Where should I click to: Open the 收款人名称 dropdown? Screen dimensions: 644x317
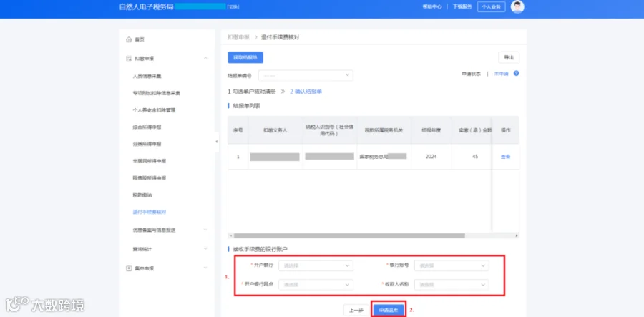pyautogui.click(x=452, y=285)
